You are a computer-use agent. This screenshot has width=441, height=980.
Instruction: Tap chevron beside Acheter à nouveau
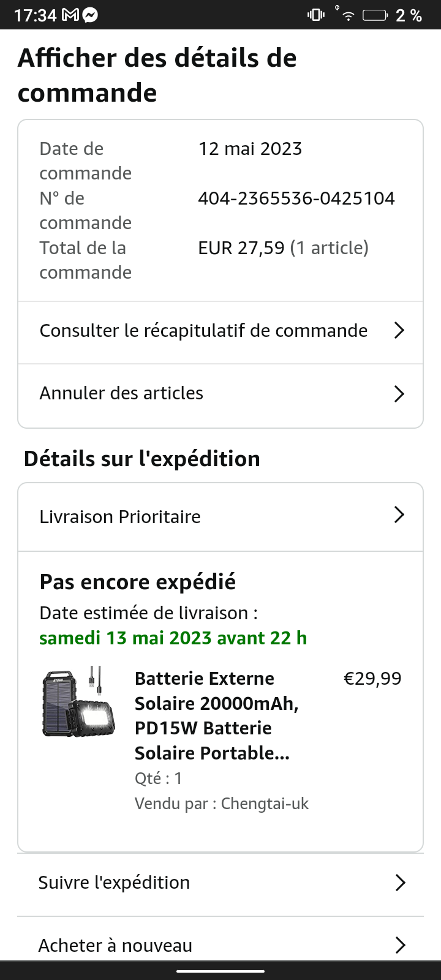coord(401,945)
